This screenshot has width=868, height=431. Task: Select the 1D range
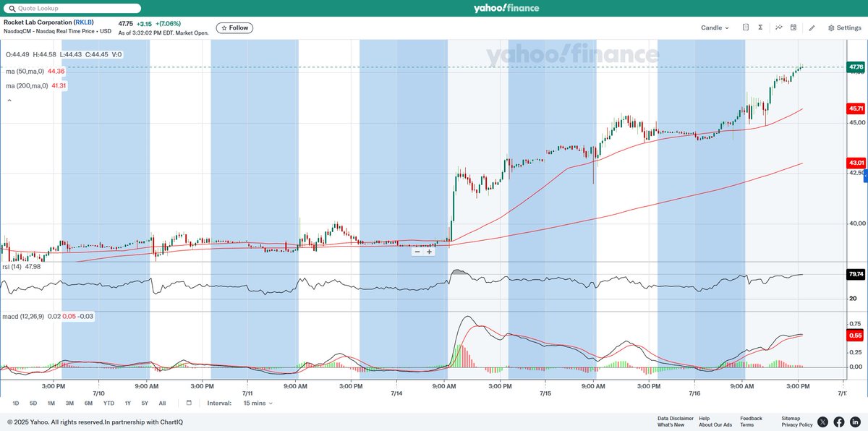pos(16,403)
